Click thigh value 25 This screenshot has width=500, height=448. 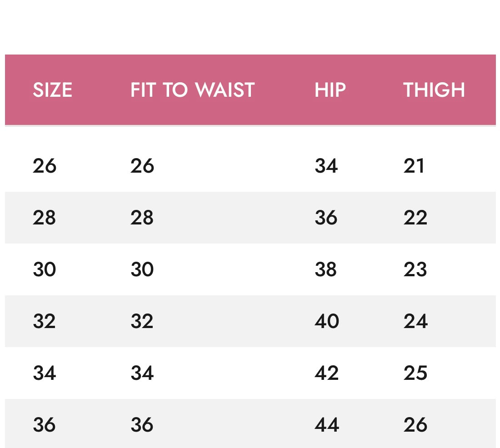(415, 373)
